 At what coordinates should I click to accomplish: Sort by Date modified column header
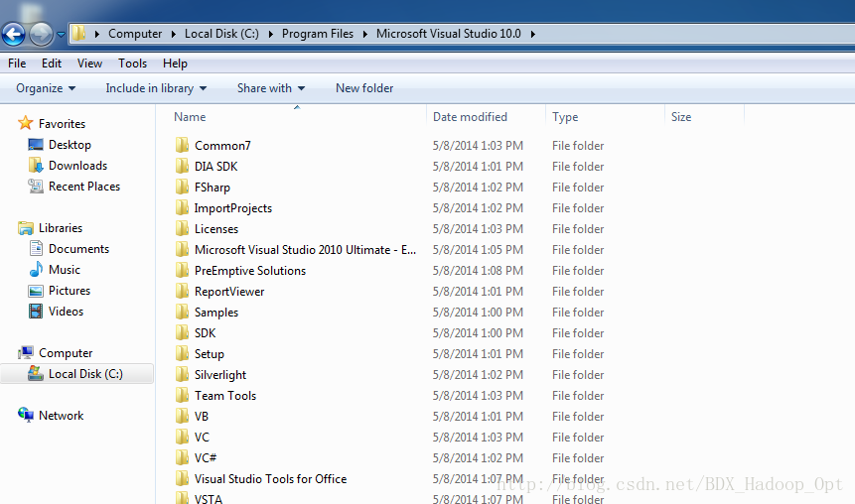(x=470, y=117)
